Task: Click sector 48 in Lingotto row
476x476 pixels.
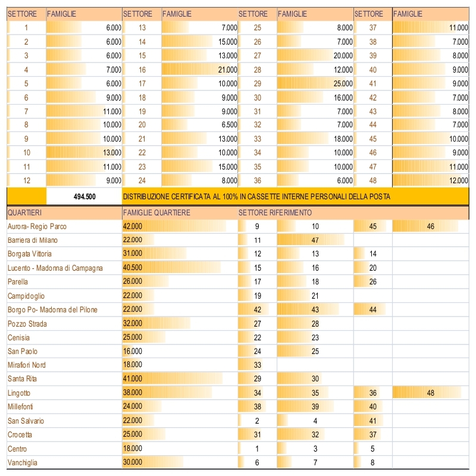Action: 430,393
